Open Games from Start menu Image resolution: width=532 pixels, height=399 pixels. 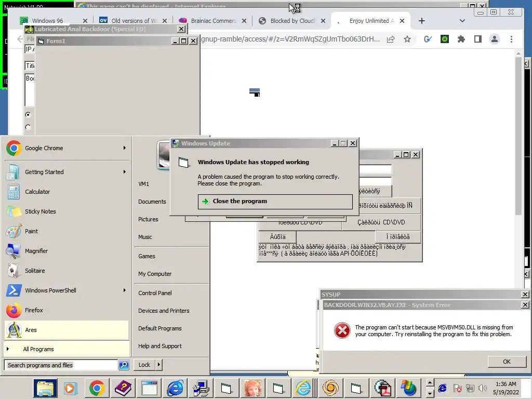147,256
